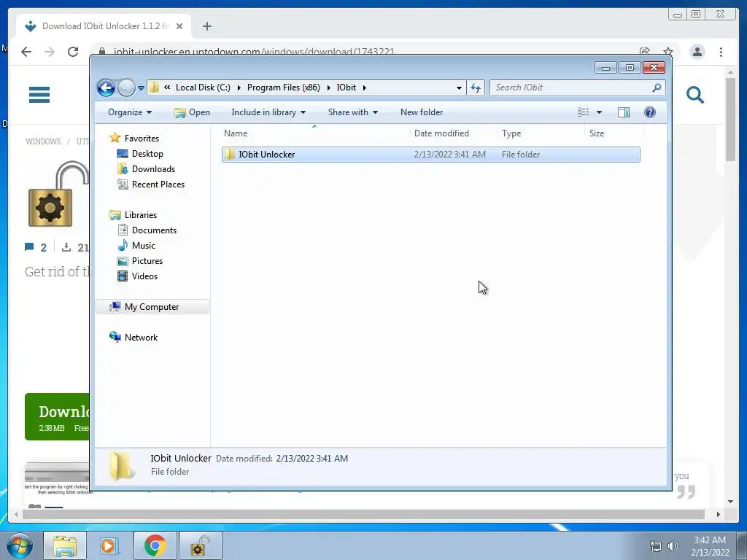
Task: Click the WINDOWS breadcrumb link on webpage
Action: coord(43,141)
